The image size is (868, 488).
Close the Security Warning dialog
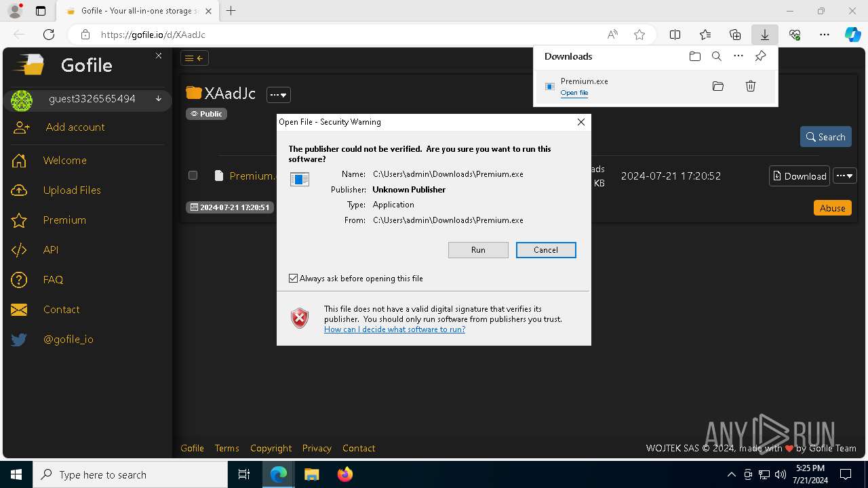pyautogui.click(x=580, y=122)
